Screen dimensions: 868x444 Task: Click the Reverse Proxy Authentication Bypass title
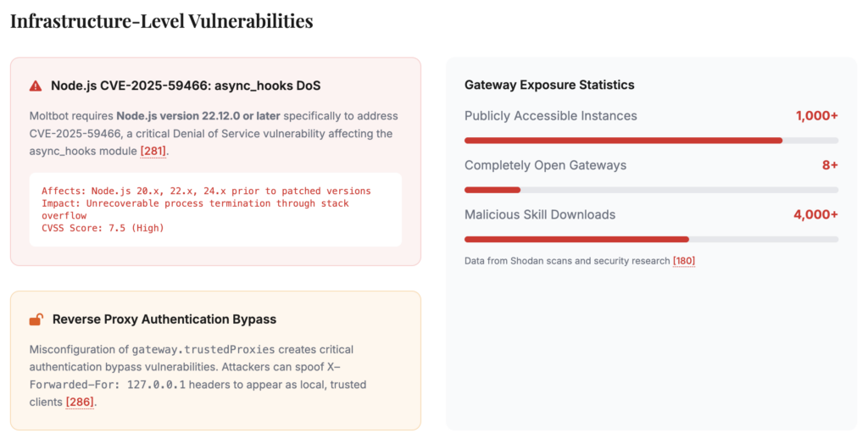click(x=164, y=319)
